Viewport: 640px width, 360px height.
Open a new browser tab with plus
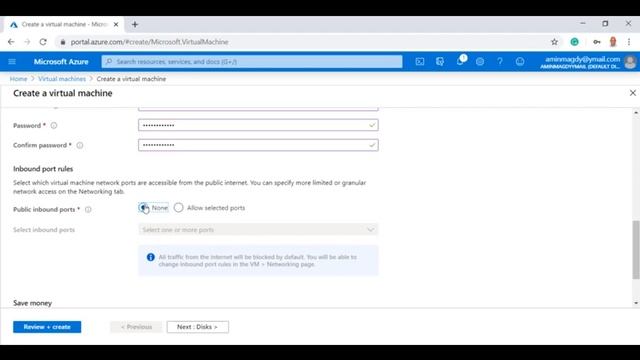tap(135, 24)
